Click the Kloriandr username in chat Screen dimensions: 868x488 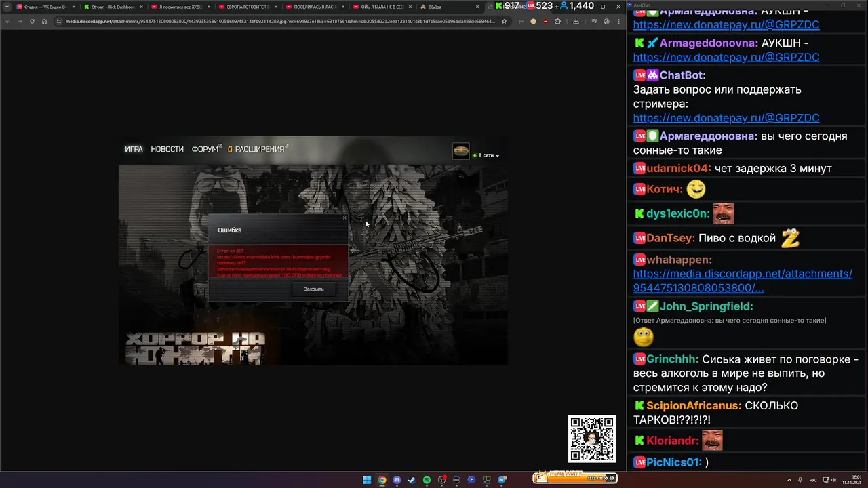672,441
